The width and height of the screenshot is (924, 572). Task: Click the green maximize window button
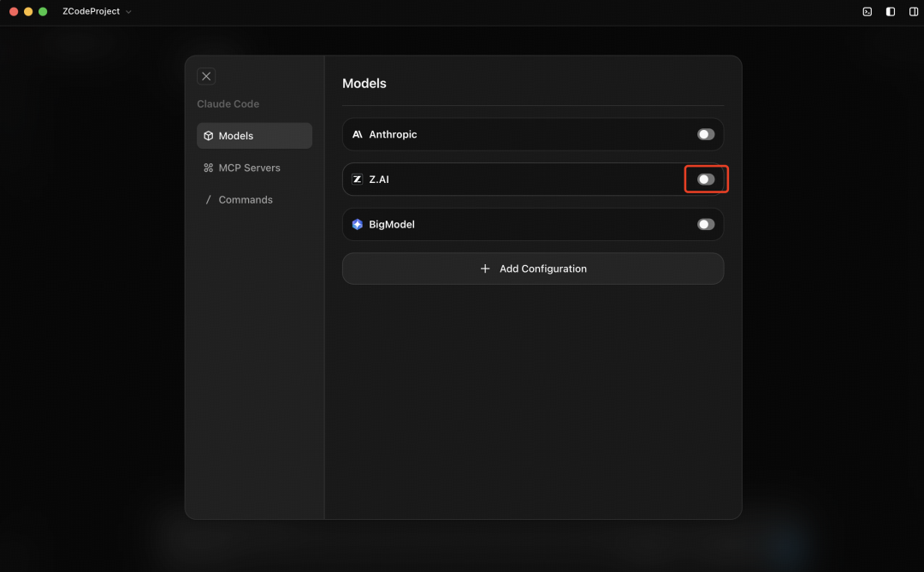click(43, 11)
